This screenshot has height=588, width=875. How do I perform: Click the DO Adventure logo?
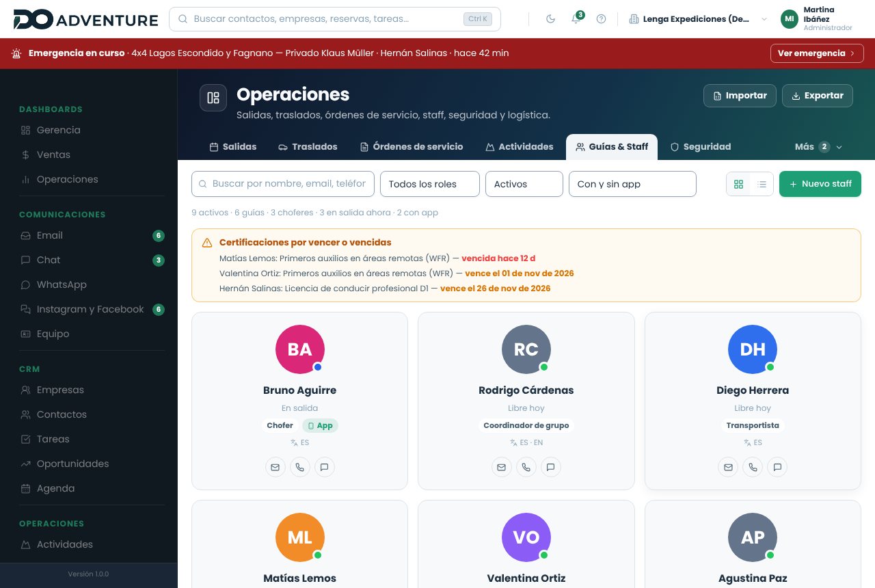(x=85, y=19)
